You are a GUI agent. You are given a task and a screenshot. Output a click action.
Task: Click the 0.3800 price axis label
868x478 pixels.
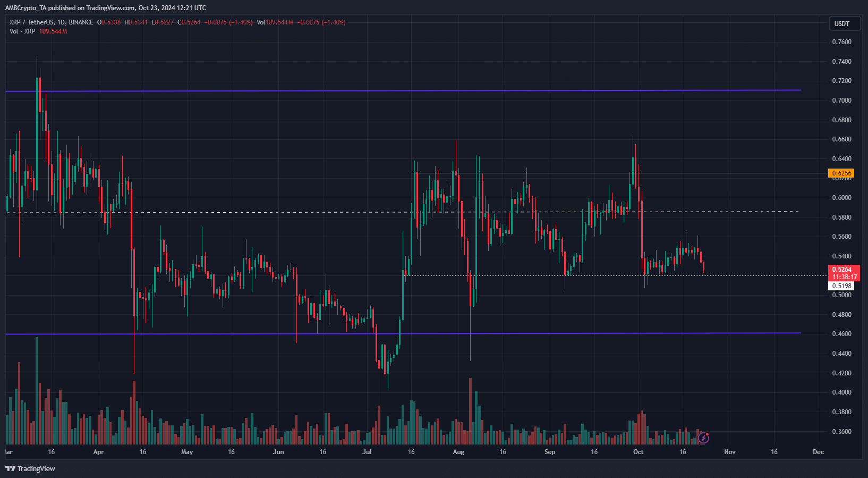click(x=841, y=412)
